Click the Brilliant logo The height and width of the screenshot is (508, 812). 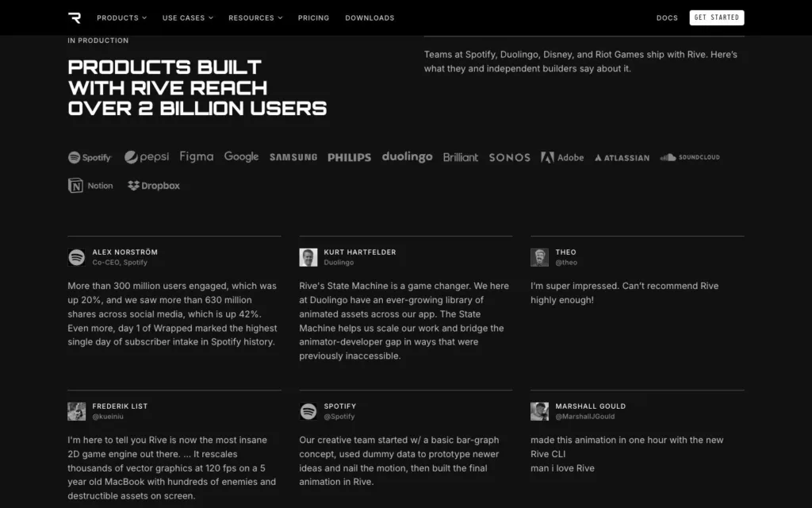pos(461,157)
